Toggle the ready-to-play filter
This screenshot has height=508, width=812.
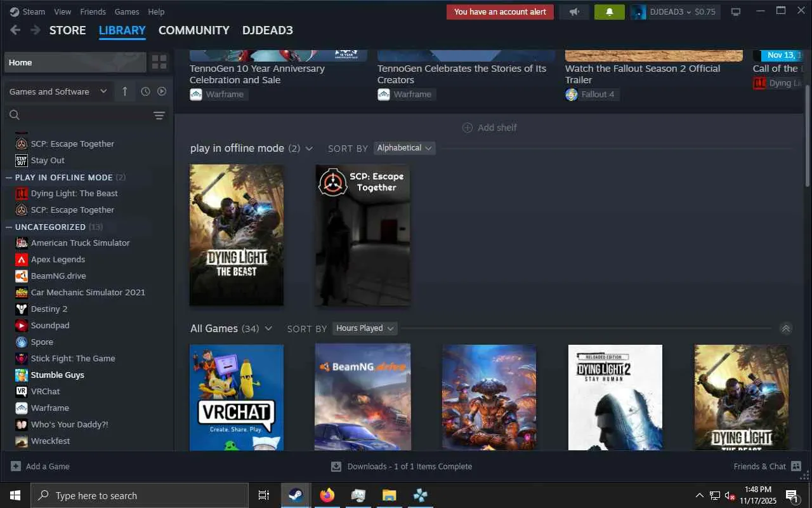pos(162,91)
